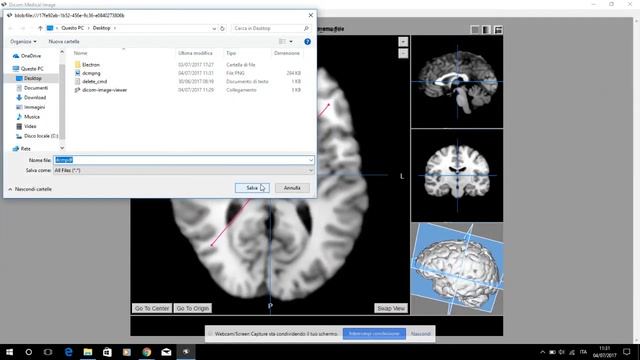Image resolution: width=640 pixels, height=360 pixels.
Task: Click Nuova cartella in the dialog toolbar
Action: click(x=64, y=42)
